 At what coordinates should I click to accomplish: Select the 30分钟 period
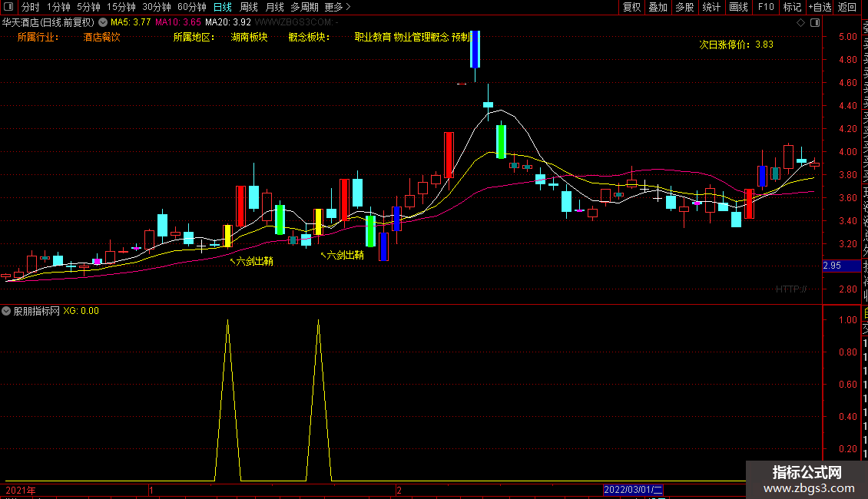click(157, 7)
